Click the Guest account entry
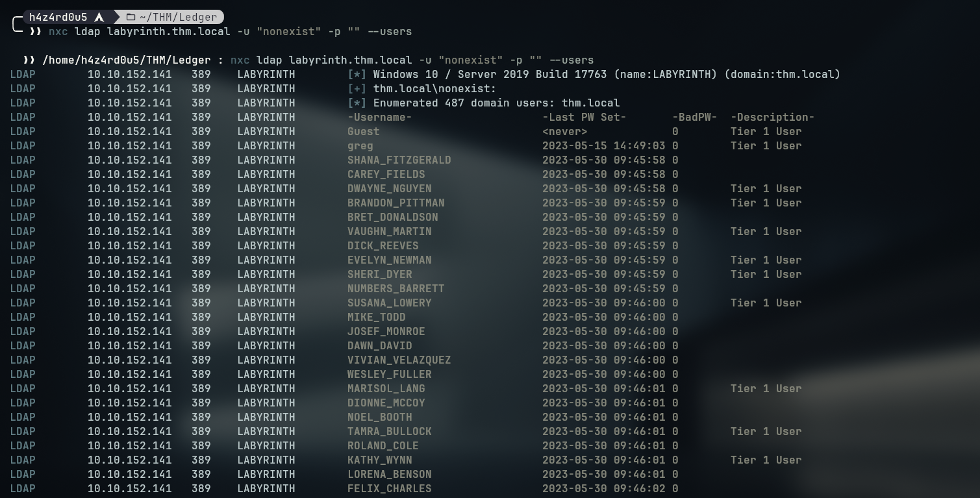The height and width of the screenshot is (498, 980). tap(363, 131)
